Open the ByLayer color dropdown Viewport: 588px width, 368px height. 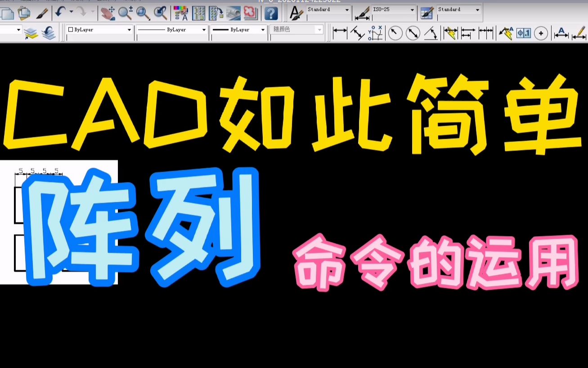tap(99, 30)
